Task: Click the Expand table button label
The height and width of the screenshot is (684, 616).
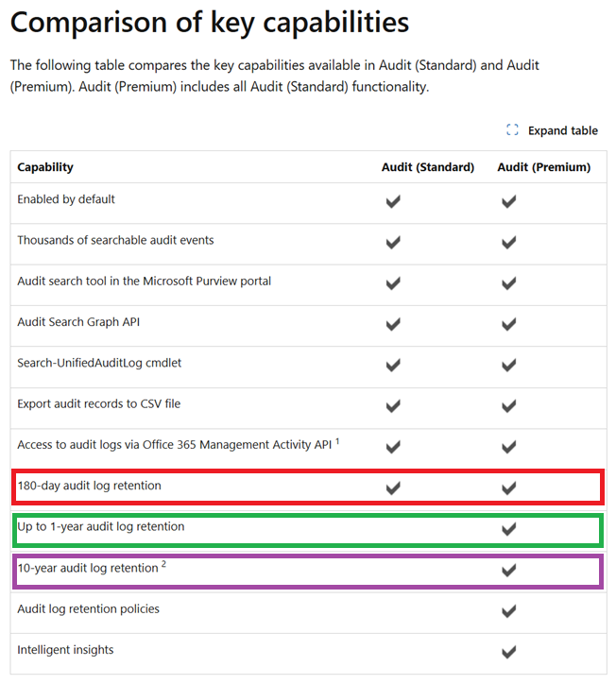Action: coord(562,130)
